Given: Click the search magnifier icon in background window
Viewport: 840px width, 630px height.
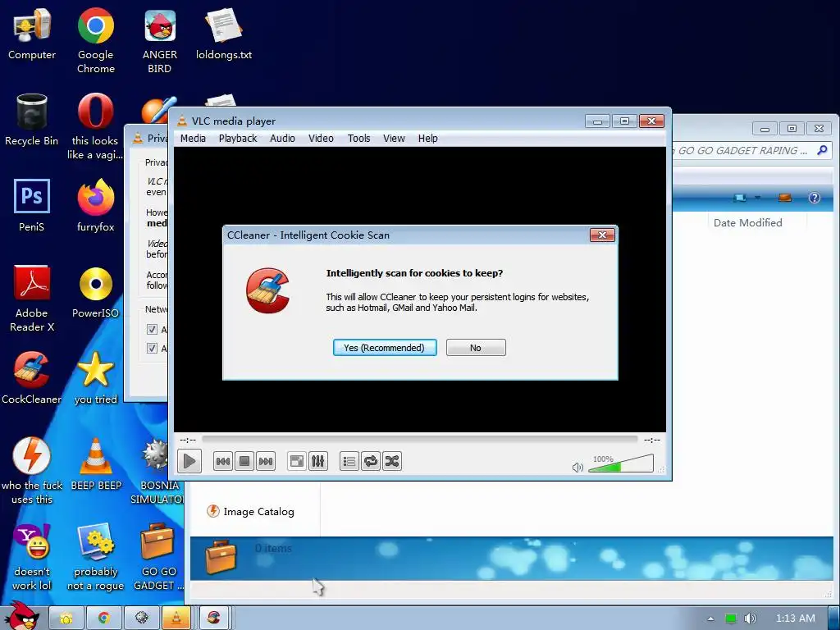Looking at the screenshot, I should 822,151.
